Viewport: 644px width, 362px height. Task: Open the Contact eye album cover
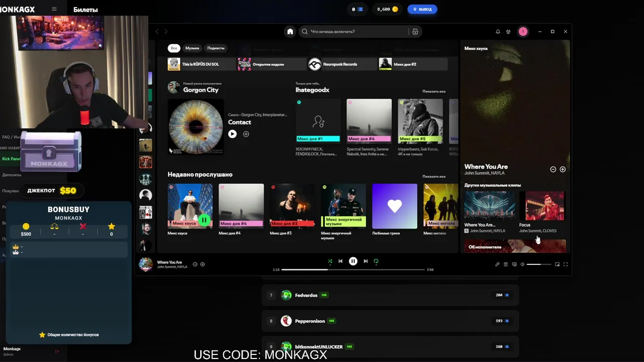coord(196,127)
